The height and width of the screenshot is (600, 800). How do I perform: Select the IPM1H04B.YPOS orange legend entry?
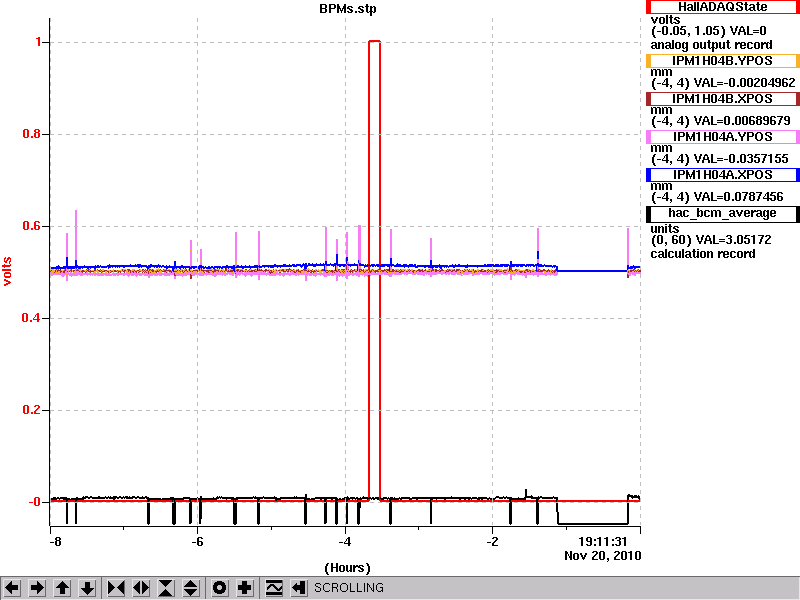point(722,61)
